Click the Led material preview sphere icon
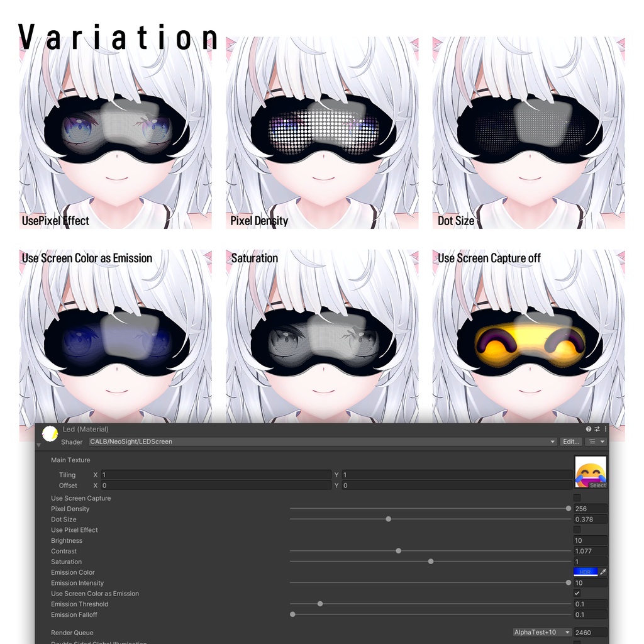Image resolution: width=644 pixels, height=644 pixels. pos(50,434)
